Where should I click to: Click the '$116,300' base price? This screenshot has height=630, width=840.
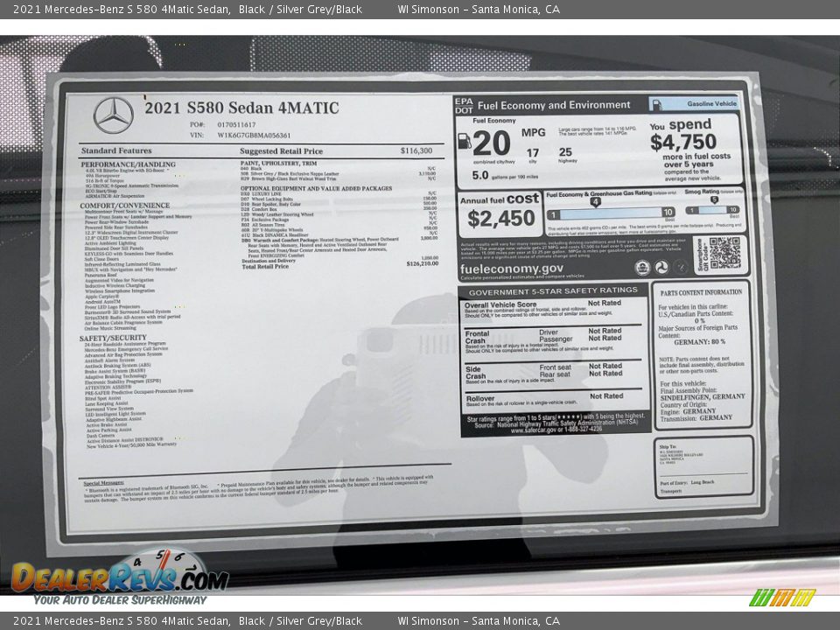(x=416, y=150)
